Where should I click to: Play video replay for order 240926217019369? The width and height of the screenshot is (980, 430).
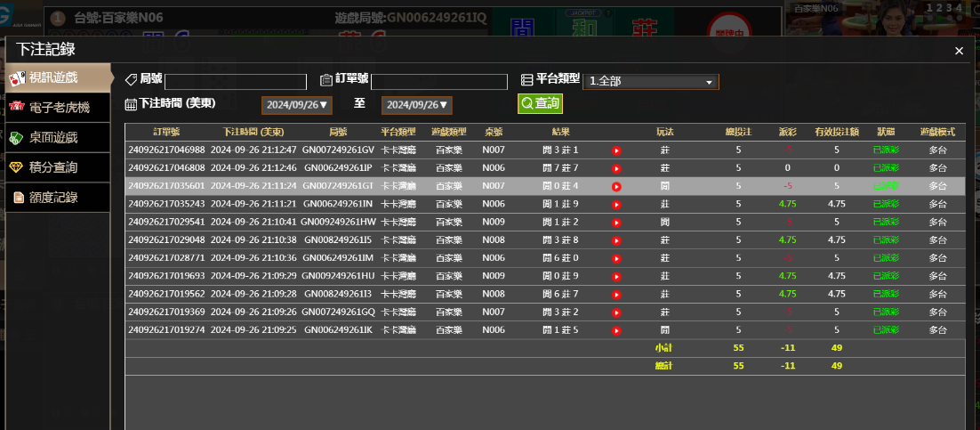click(x=615, y=312)
